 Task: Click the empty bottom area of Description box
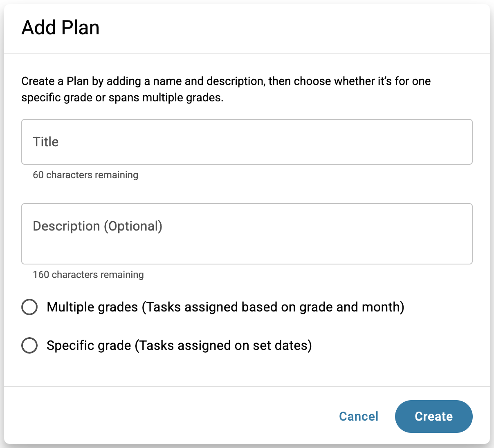pos(247,253)
